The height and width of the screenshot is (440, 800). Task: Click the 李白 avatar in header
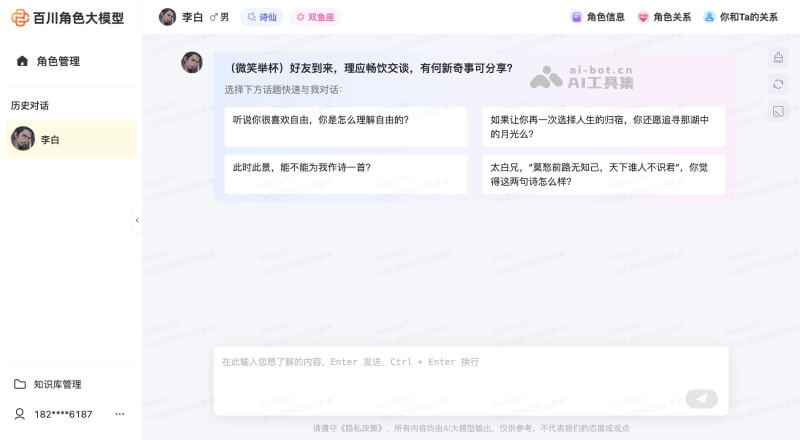tap(168, 17)
